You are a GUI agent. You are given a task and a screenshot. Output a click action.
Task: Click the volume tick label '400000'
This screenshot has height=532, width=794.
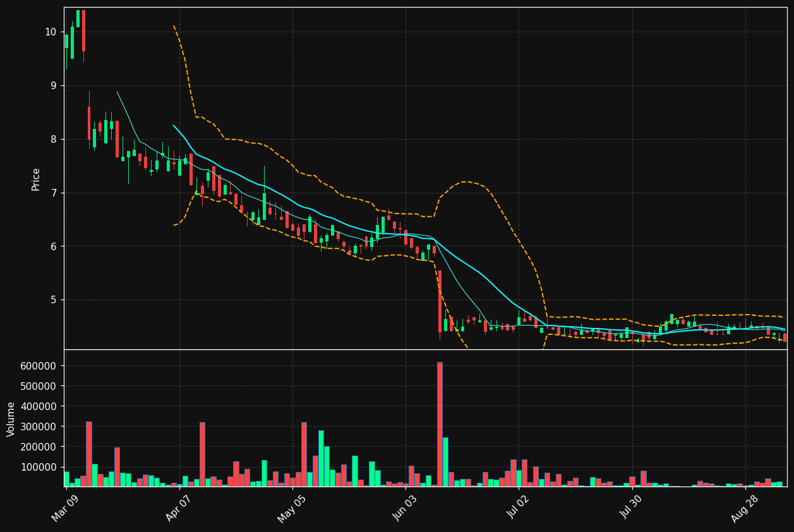39,406
